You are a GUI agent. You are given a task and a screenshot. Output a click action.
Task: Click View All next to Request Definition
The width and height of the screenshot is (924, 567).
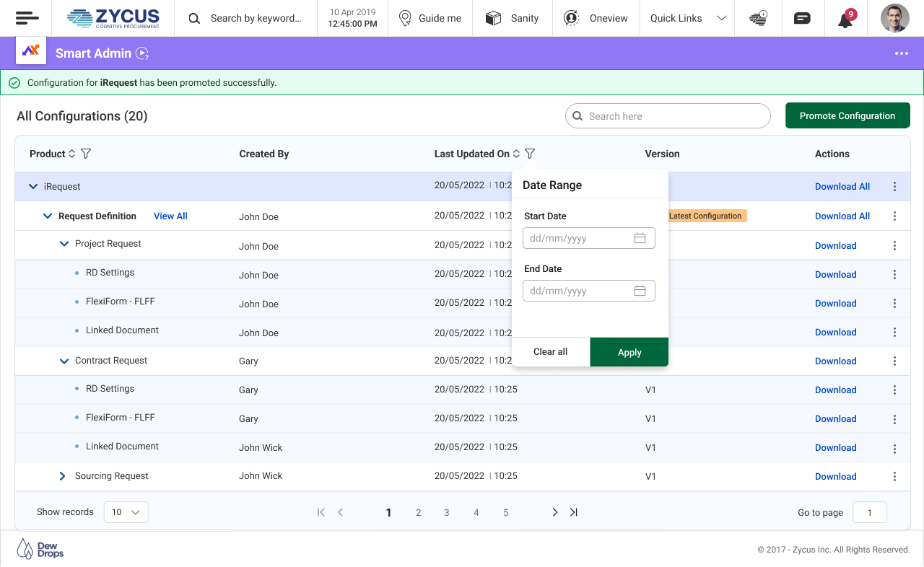point(170,216)
